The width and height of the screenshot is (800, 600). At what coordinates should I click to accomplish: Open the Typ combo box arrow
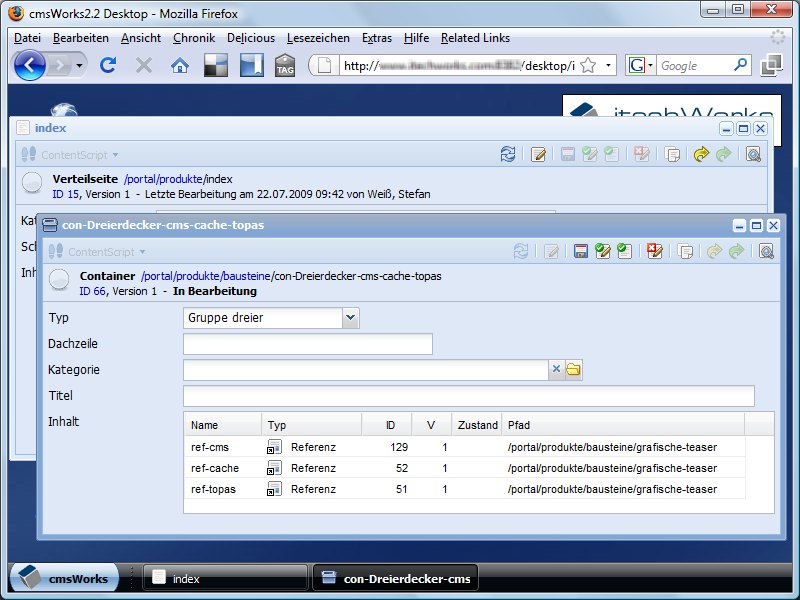coord(351,317)
